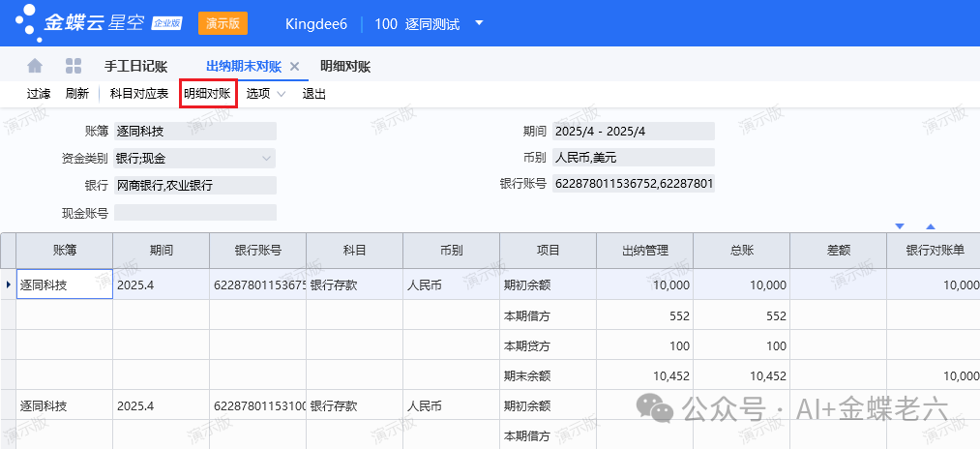
Task: Click the highlighted 明细对账 toolbar button
Action: [207, 94]
